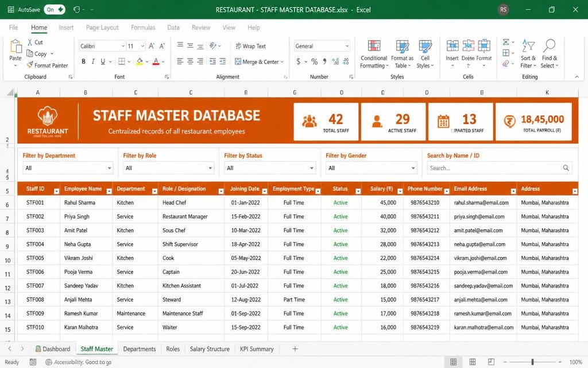Screen dimensions: 588x368
Task: Click the Format cells icon
Action: click(484, 46)
